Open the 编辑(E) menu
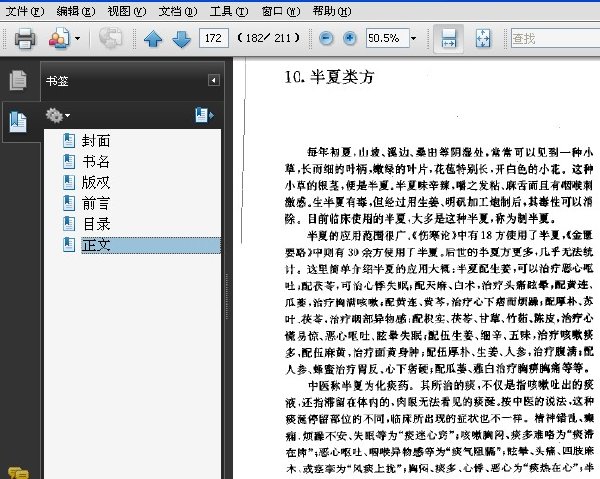 [76, 11]
